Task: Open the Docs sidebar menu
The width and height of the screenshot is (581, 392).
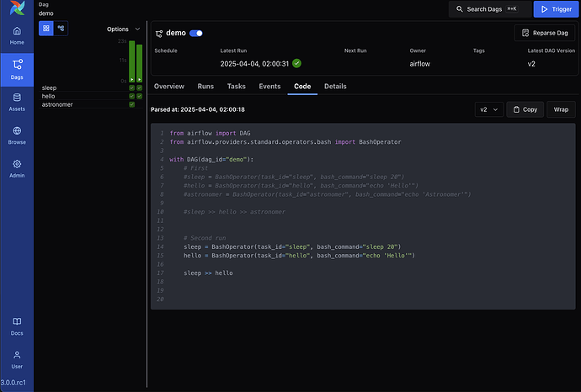Action: [x=17, y=326]
